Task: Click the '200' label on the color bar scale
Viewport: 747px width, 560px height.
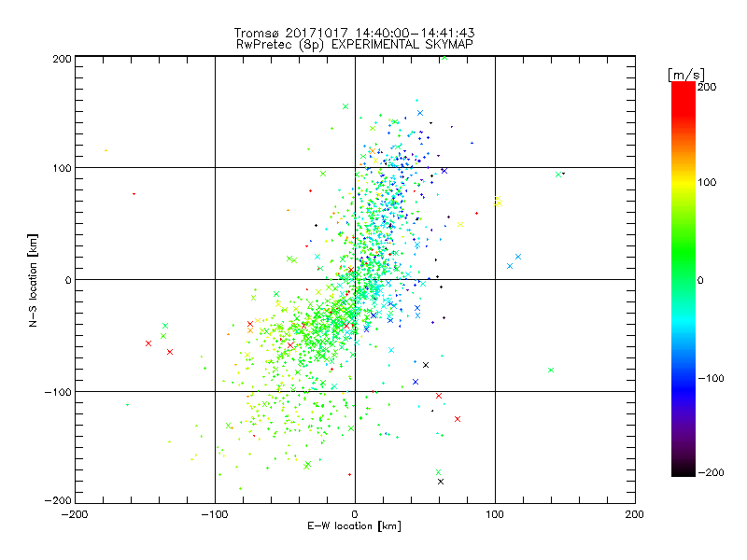Action: click(x=707, y=87)
